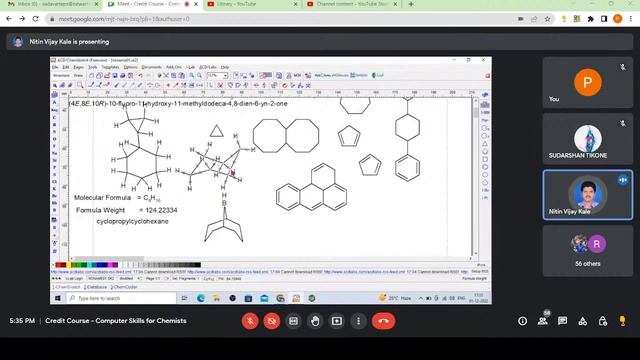Select the Carbon atom button in left palette
The width and height of the screenshot is (640, 360).
click(x=54, y=118)
